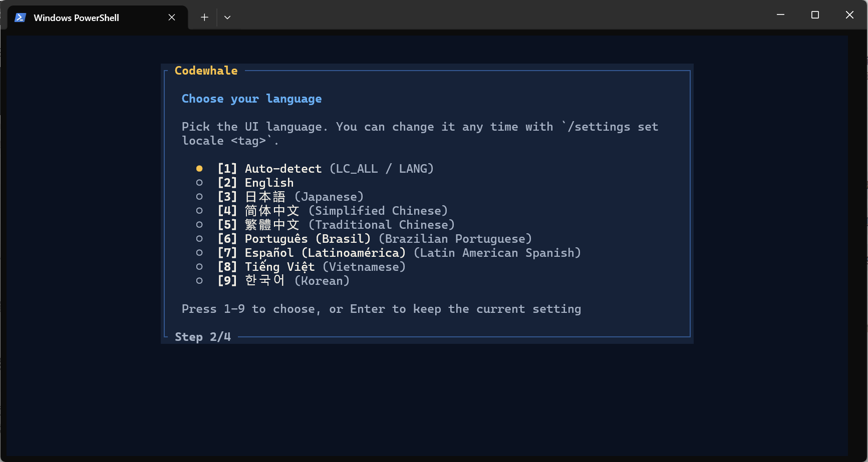Click the '[3] 日本語' option label
Viewport: 868px width, 462px height.
[x=251, y=197]
